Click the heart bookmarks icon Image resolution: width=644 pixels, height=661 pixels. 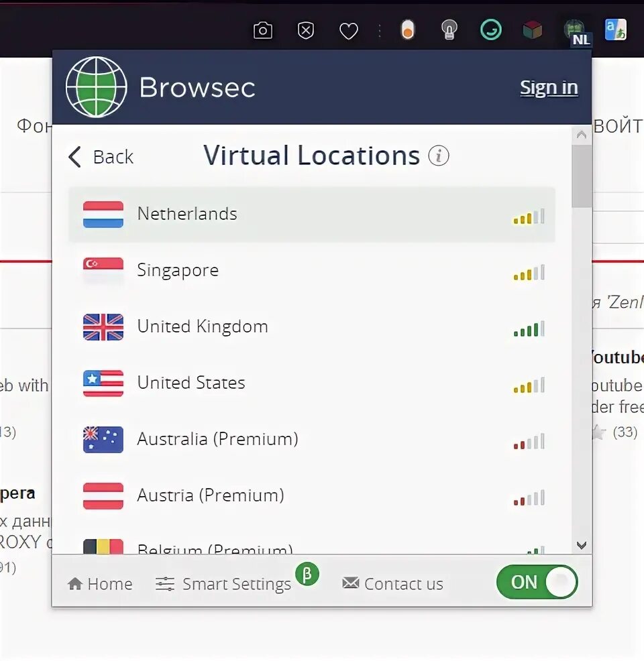(x=349, y=32)
